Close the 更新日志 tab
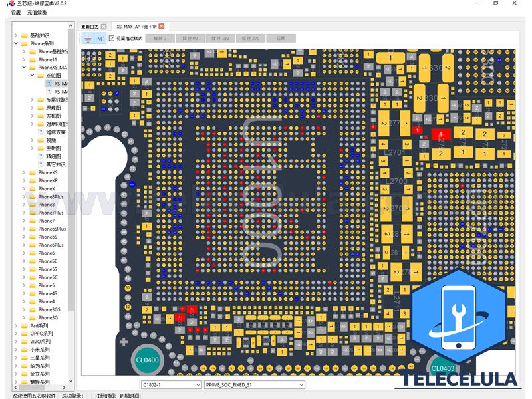This screenshot has width=532, height=399. (104, 27)
